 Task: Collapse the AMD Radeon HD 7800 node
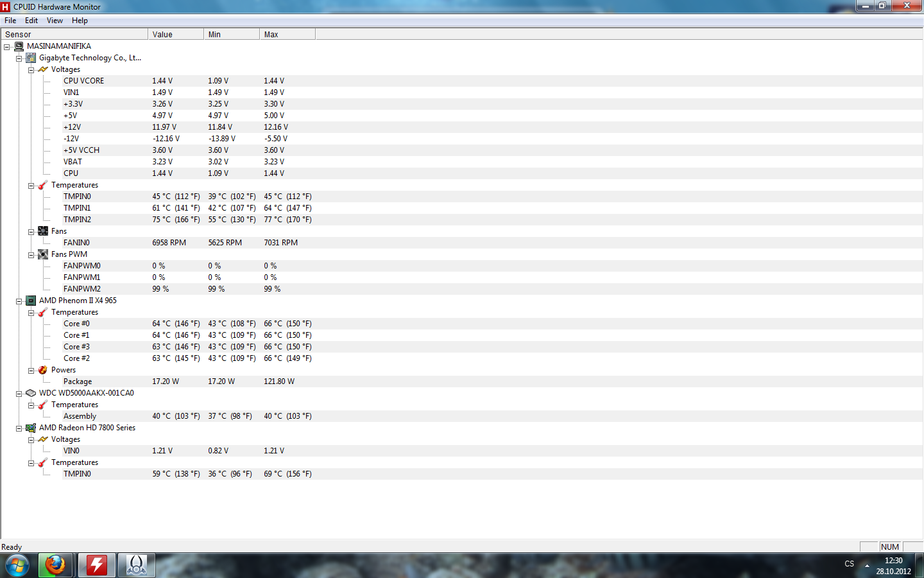point(19,428)
